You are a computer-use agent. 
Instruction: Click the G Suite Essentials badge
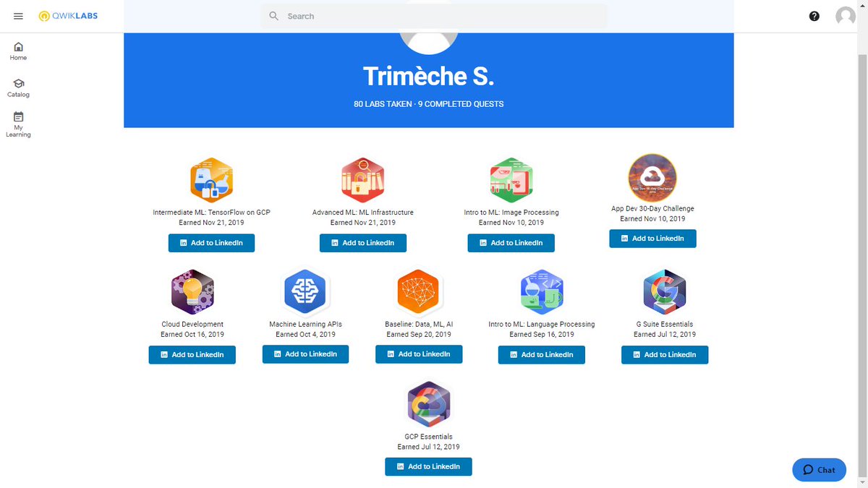(664, 291)
